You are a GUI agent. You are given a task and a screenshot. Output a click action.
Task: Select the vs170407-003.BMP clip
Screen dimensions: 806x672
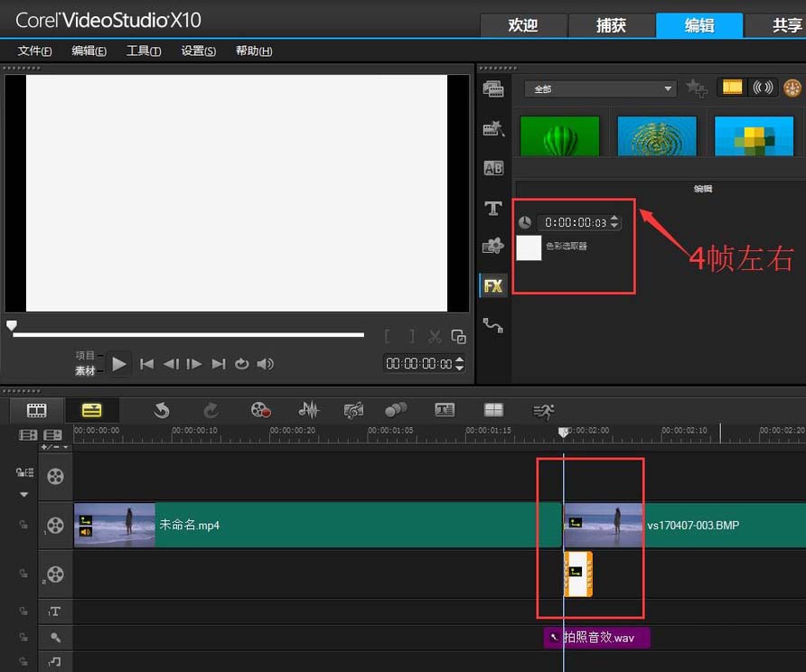tap(685, 525)
